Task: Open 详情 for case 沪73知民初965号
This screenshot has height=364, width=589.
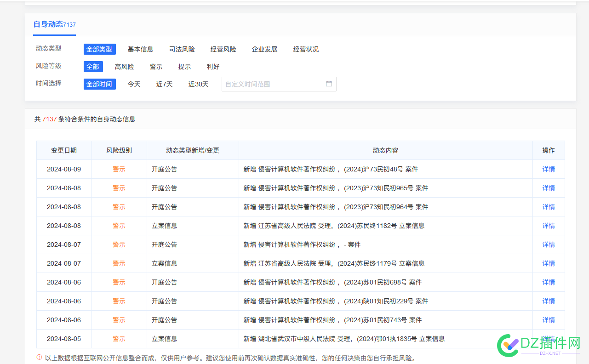Action: 549,188
